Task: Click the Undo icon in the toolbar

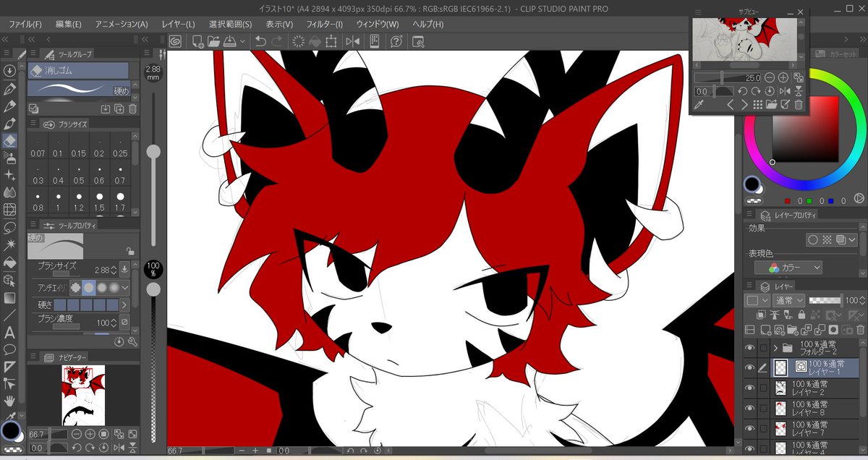Action: click(260, 41)
